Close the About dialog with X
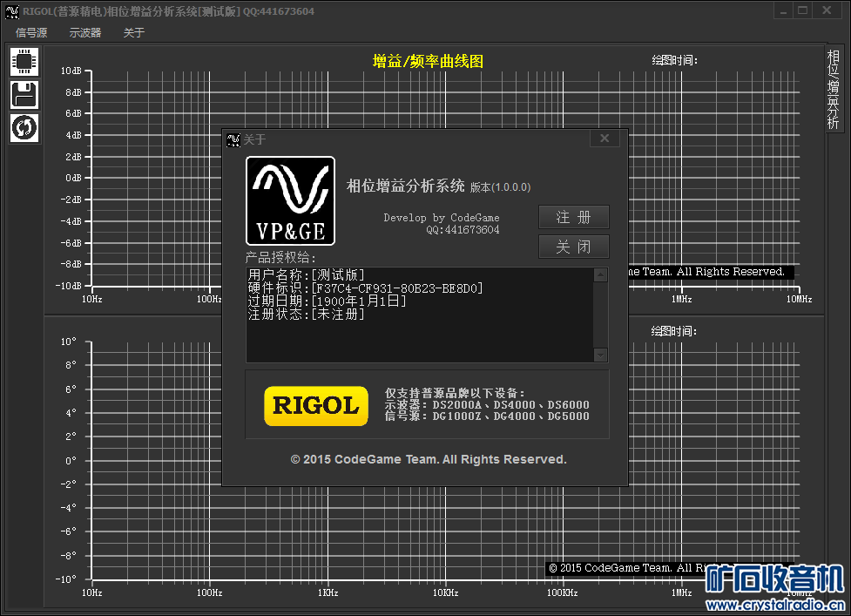 pyautogui.click(x=604, y=139)
